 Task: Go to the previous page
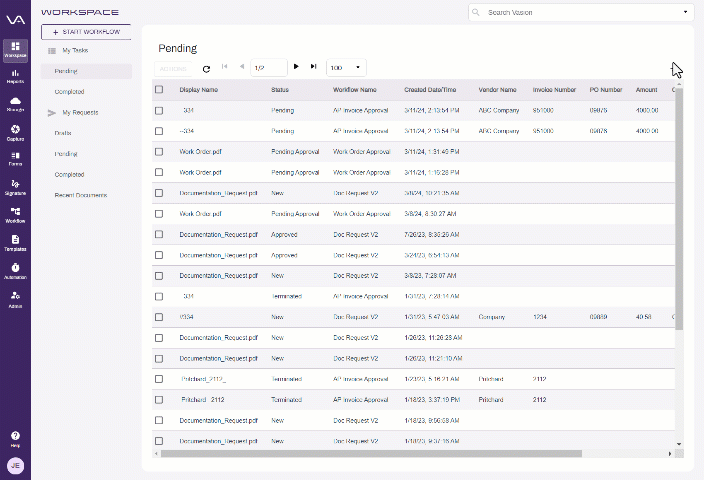(x=242, y=66)
